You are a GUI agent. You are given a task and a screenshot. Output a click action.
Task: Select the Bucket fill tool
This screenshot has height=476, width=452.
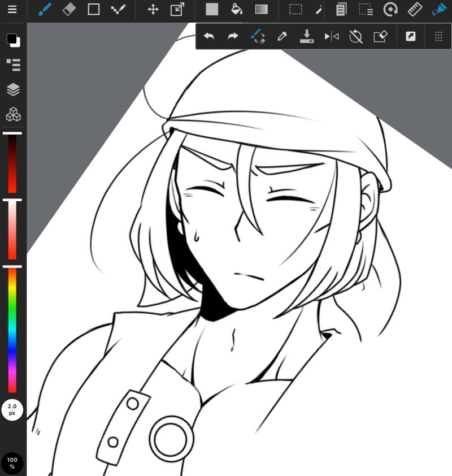click(x=237, y=9)
